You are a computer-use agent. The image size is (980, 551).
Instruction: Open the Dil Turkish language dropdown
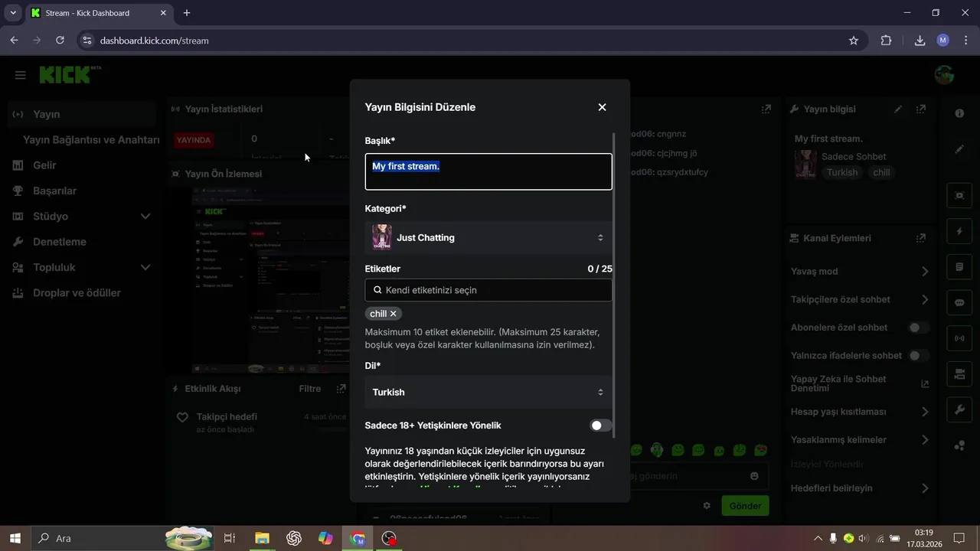(488, 392)
